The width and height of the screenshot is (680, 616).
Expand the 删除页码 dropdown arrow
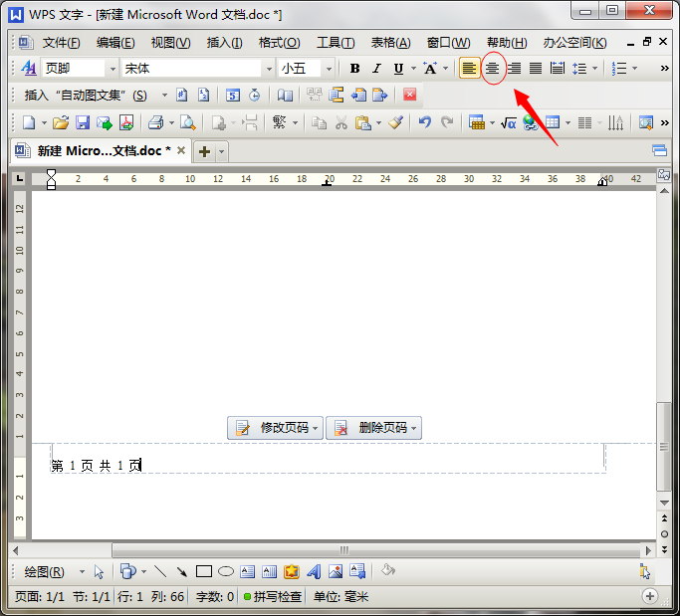click(x=414, y=428)
